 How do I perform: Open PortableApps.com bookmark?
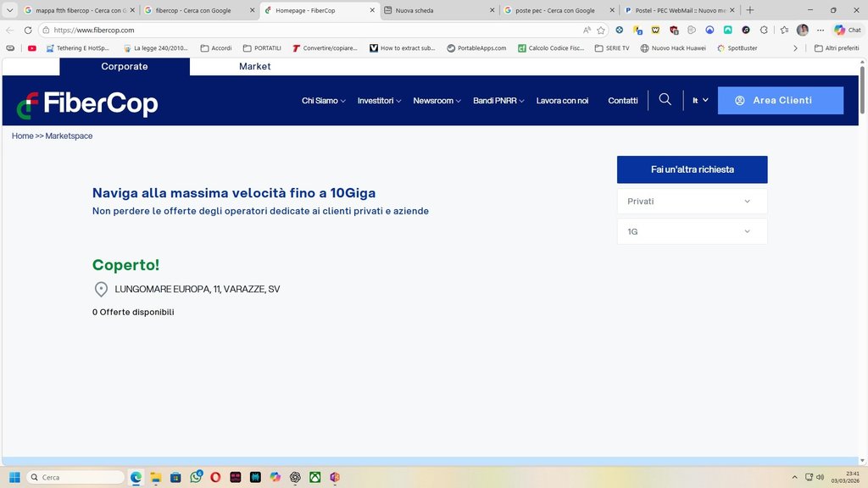(x=476, y=48)
